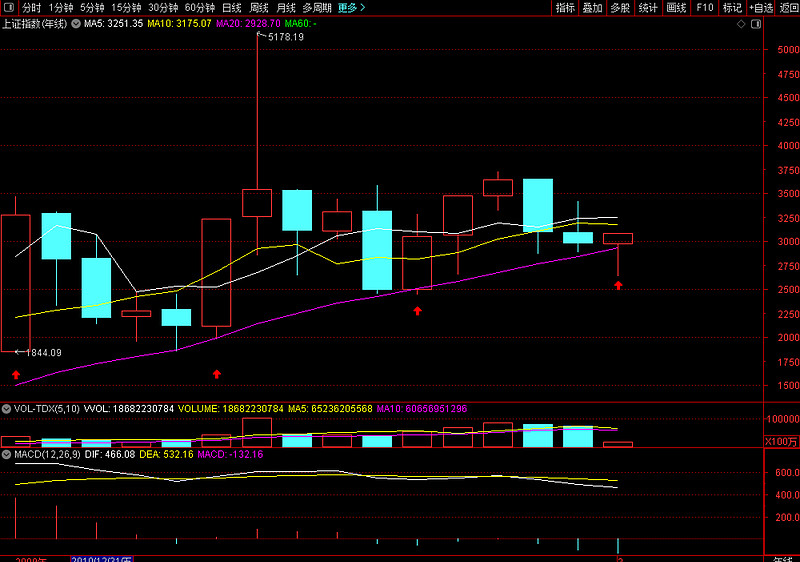Click the VOLUME: 18682230784 value
Image resolution: width=800 pixels, height=562 pixels.
click(231, 408)
